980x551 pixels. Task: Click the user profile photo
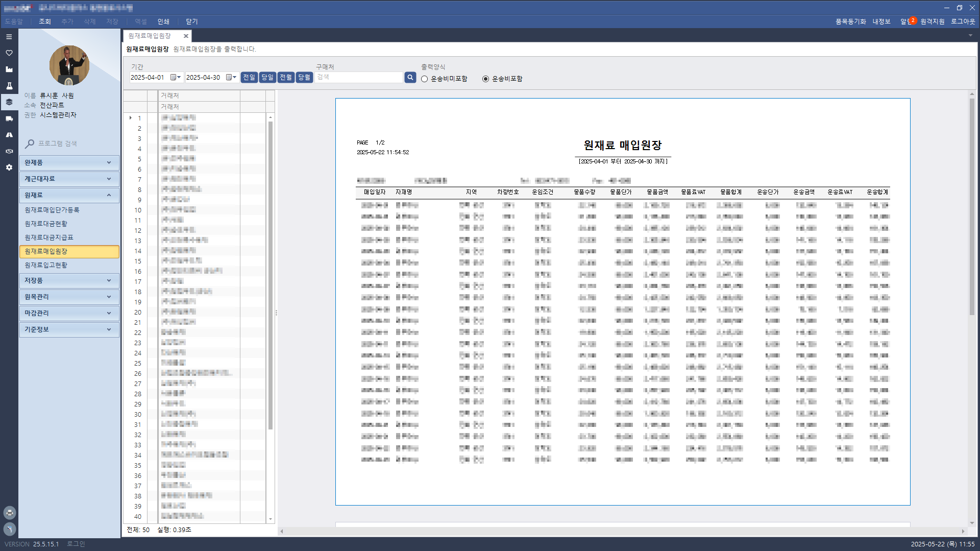[x=69, y=65]
